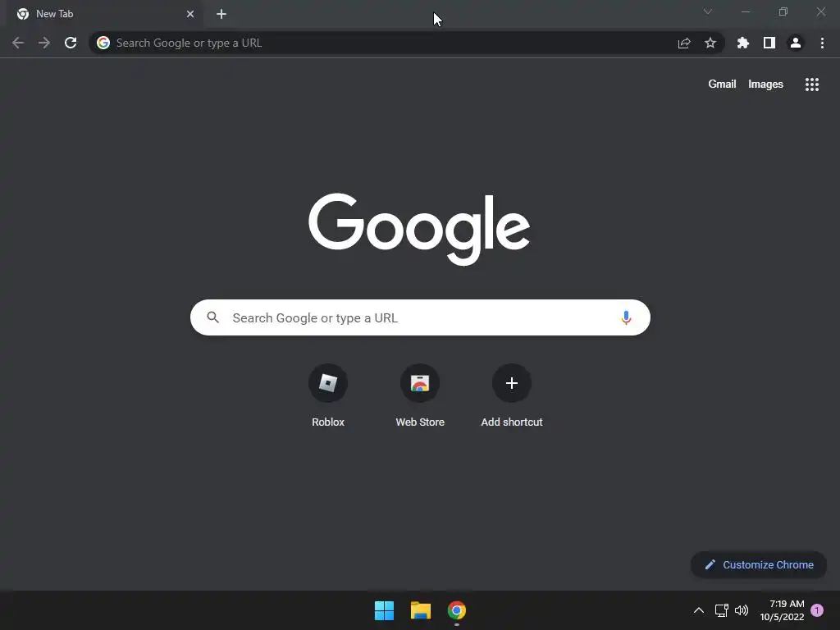The width and height of the screenshot is (840, 630).
Task: Open the Roblox shortcut
Action: coord(328,396)
